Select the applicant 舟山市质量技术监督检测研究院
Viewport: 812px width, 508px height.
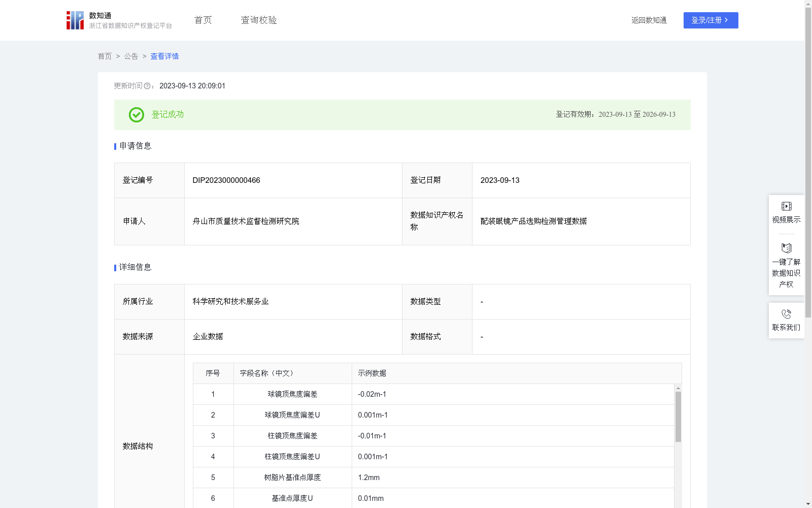click(x=246, y=221)
